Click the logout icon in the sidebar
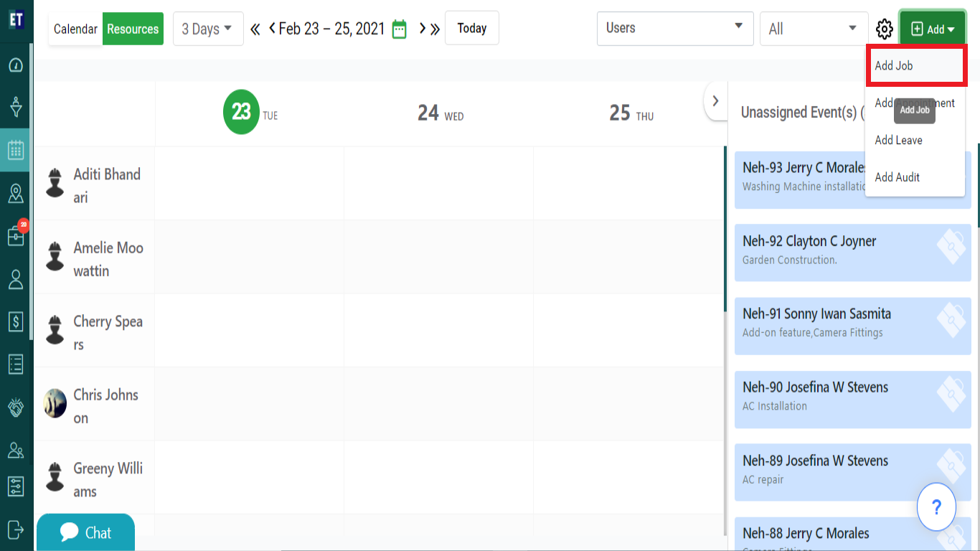 tap(16, 529)
